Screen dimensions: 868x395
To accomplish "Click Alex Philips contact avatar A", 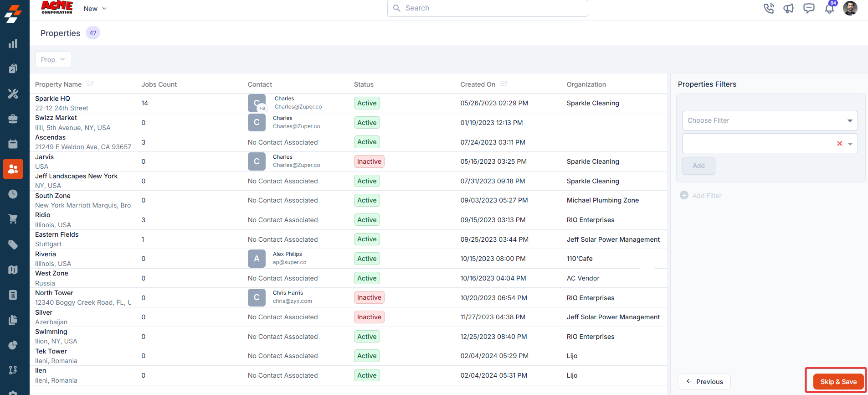I will [257, 259].
